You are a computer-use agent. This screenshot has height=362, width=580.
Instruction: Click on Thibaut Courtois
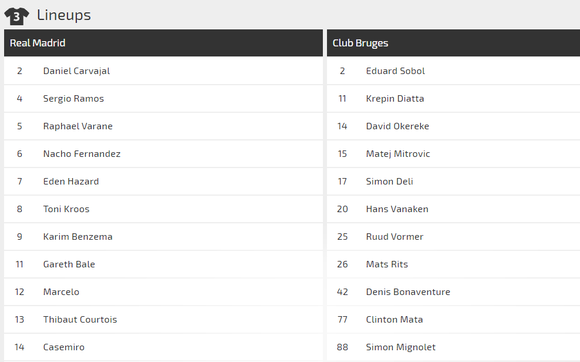pos(80,319)
